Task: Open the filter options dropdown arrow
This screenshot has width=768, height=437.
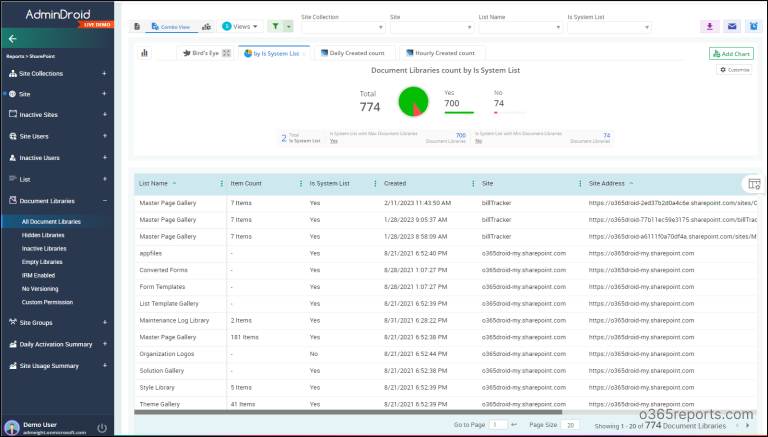Action: [288, 26]
